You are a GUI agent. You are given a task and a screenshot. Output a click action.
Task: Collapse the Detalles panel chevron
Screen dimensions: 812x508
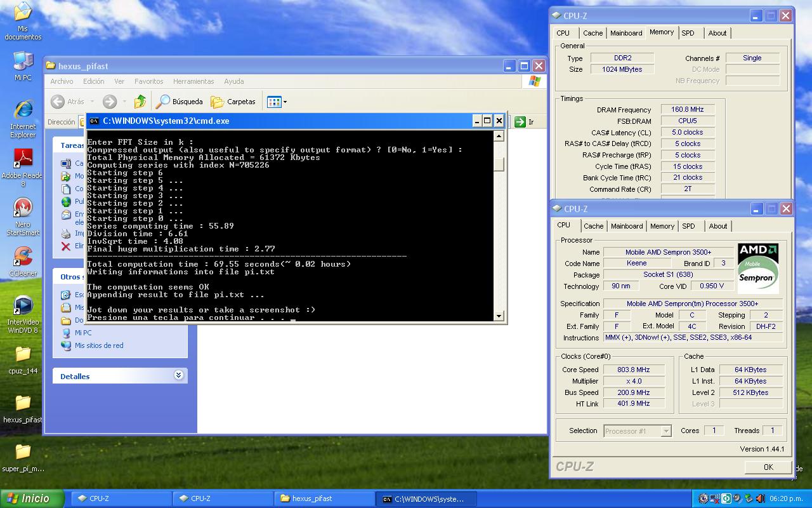(178, 375)
